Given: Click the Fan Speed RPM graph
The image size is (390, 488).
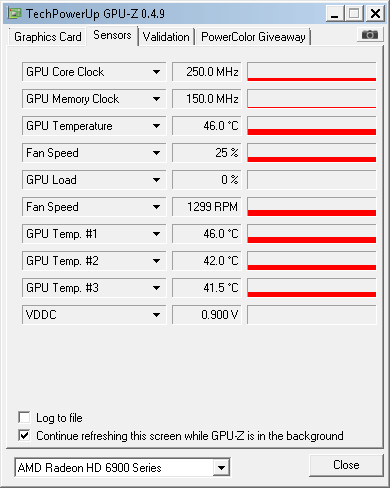Looking at the screenshot, I should [312, 207].
